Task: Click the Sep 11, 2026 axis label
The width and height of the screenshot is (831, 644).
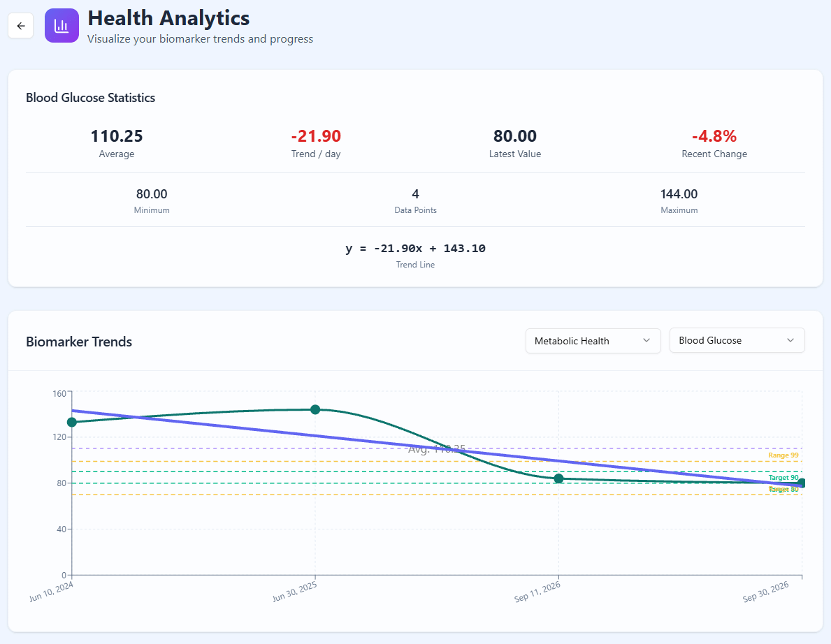Action: 537,592
